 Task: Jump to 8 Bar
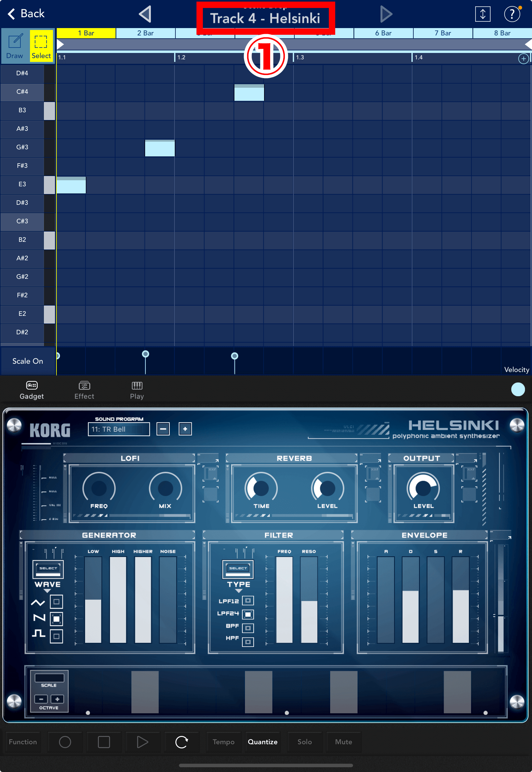(x=502, y=33)
